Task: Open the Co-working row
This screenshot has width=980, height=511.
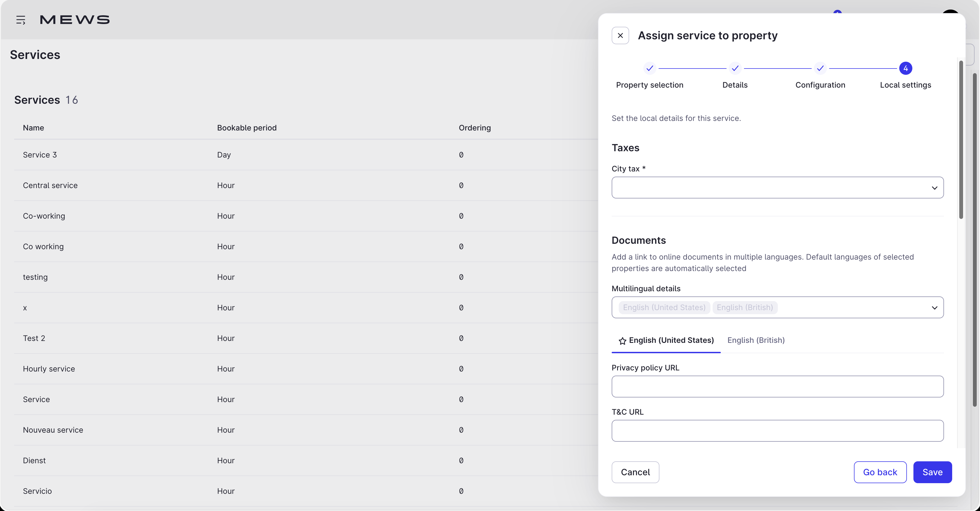Action: tap(306, 216)
